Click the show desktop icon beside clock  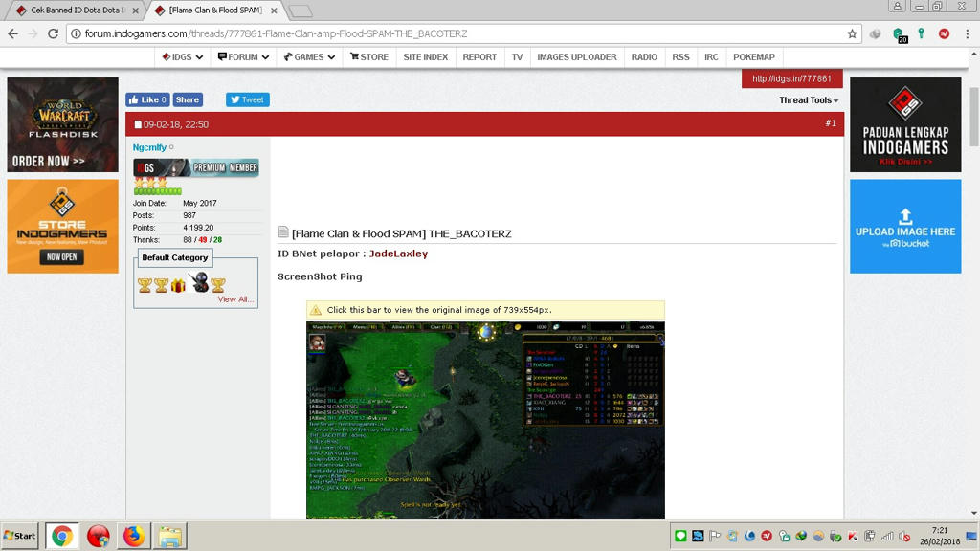(x=971, y=536)
